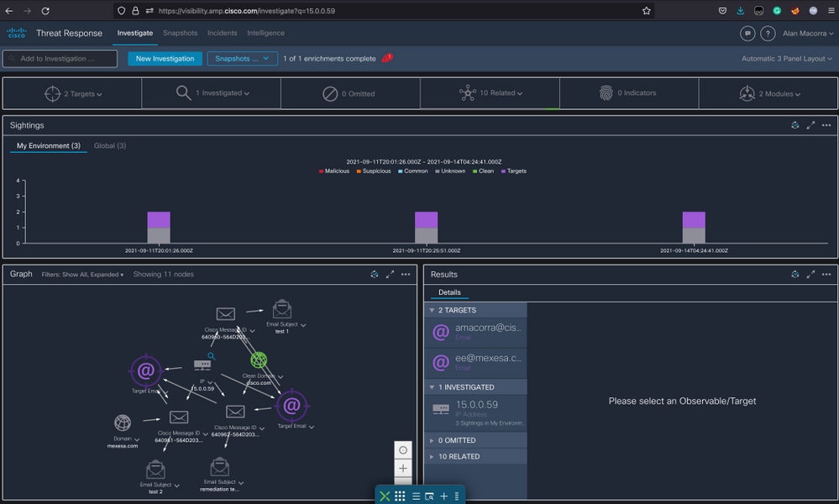This screenshot has width=839, height=504.
Task: Click the gray Unknown legend swatch
Action: pos(438,171)
